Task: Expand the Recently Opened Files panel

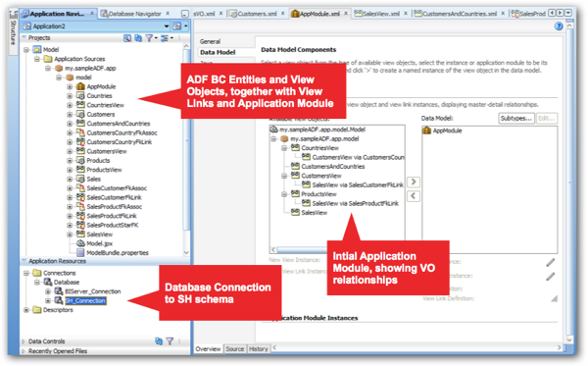Action: click(x=24, y=351)
